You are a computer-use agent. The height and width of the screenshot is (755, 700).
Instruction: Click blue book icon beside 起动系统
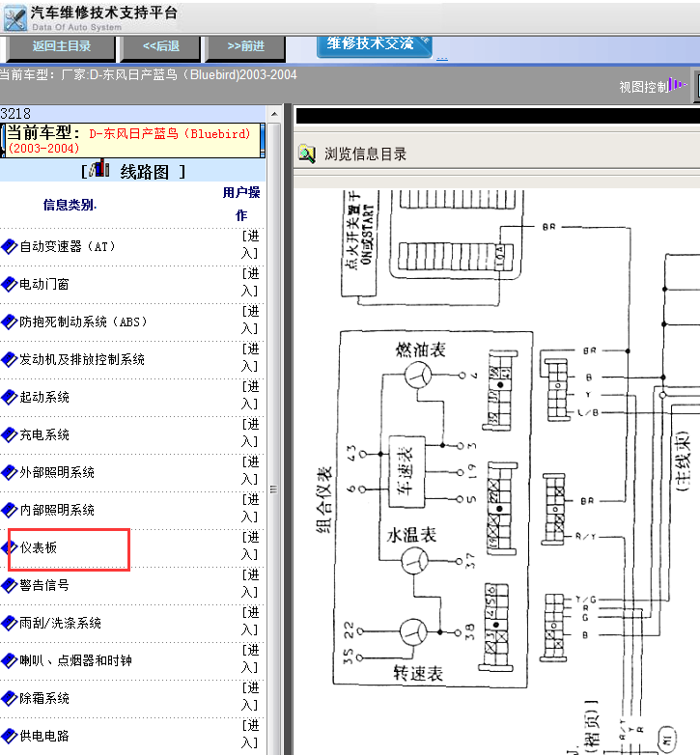click(x=9, y=397)
